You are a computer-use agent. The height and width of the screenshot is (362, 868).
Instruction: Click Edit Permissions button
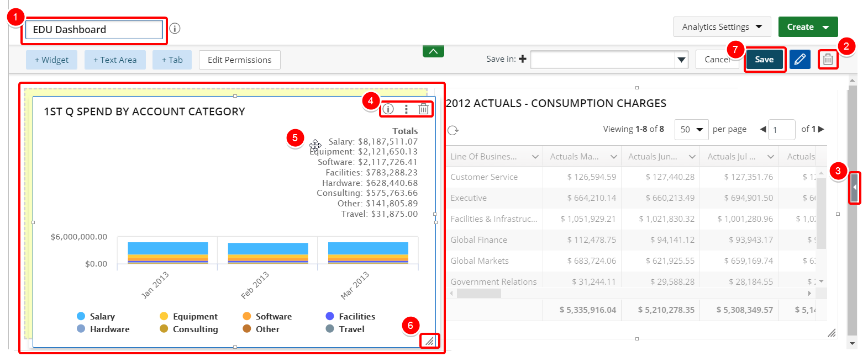[240, 60]
